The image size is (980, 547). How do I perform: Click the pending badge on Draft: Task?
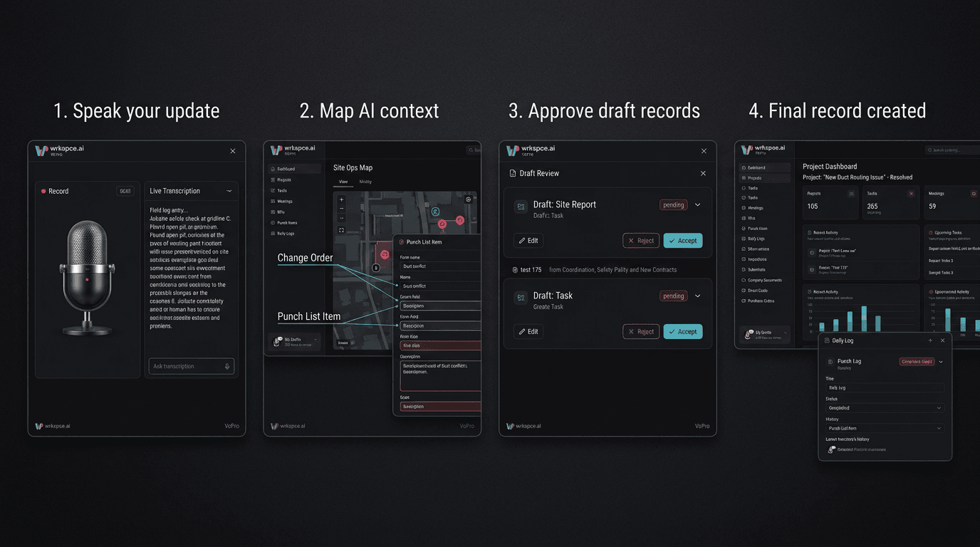click(x=673, y=296)
